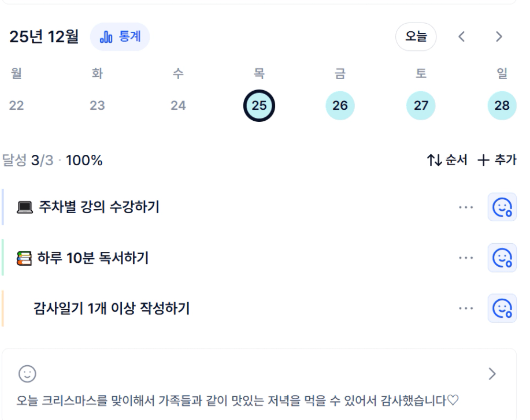
Task: Click emoji reaction icon for 주차별 강의 수강하기
Action: [502, 207]
